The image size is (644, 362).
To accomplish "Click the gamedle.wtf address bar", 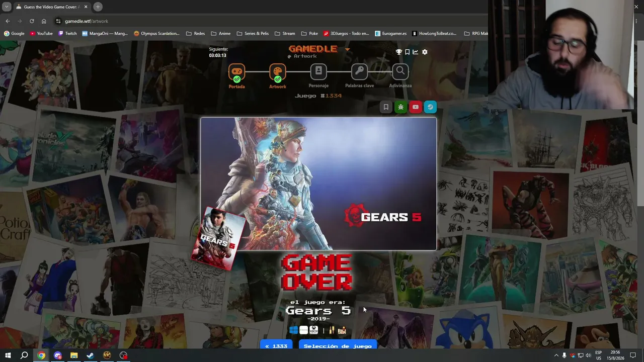I will click(x=272, y=21).
